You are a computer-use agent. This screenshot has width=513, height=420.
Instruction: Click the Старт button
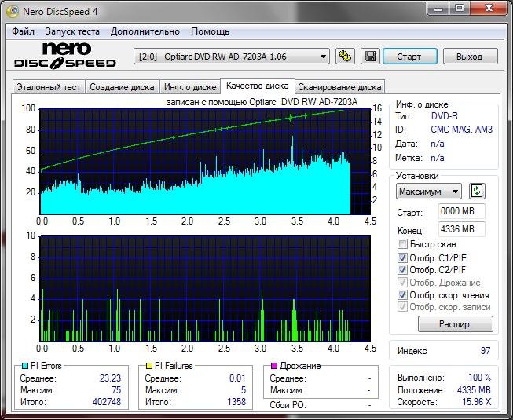tap(409, 57)
